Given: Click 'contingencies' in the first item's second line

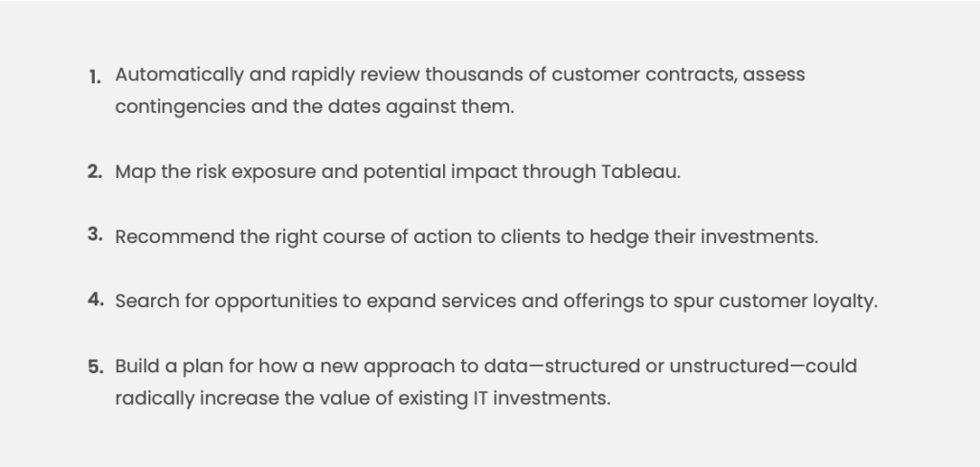Looking at the screenshot, I should tap(181, 107).
